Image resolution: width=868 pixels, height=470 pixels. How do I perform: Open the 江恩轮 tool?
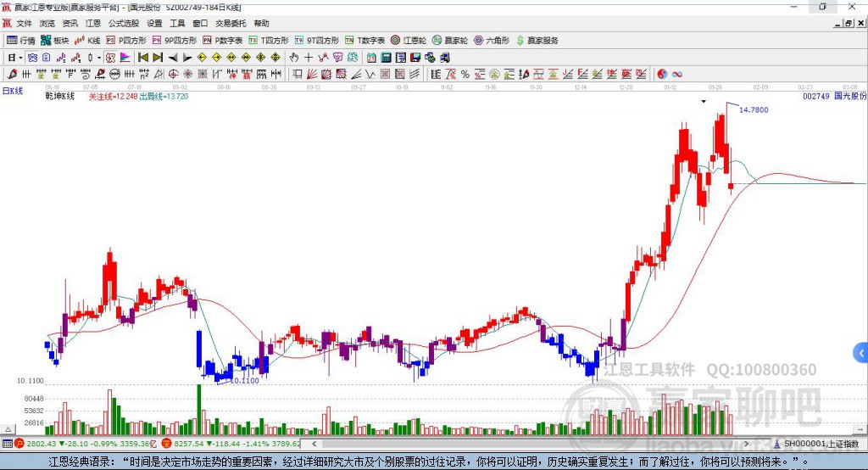pyautogui.click(x=409, y=41)
